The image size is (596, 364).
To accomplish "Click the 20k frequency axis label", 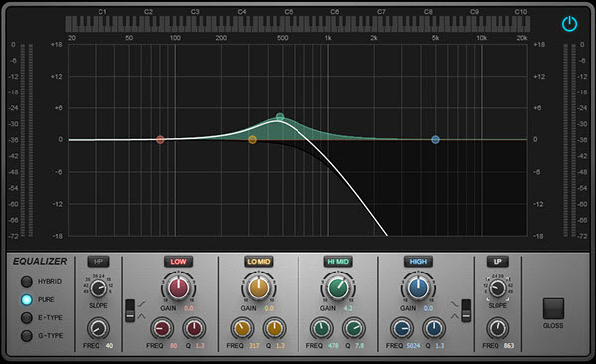I will [x=522, y=38].
